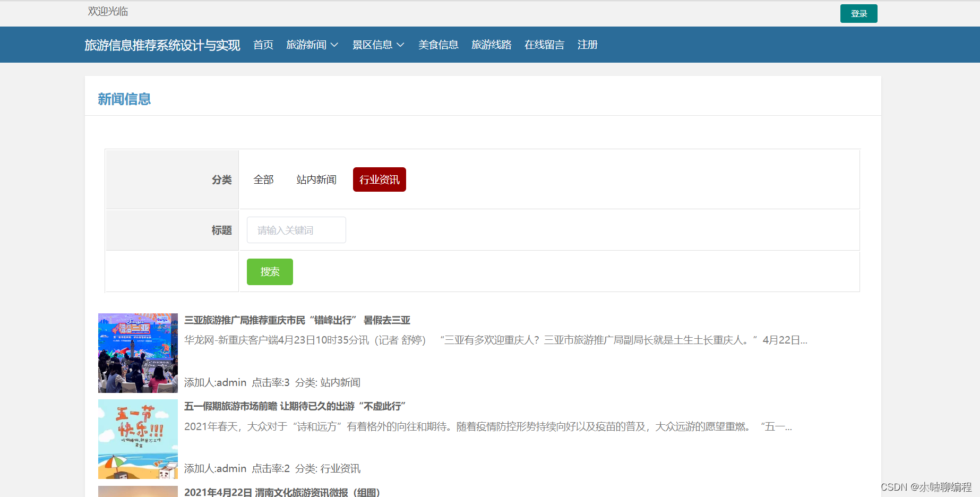Viewport: 980px width, 497px height.
Task: Open article 五一假期旅游市场前瞻 title
Action: (x=295, y=406)
